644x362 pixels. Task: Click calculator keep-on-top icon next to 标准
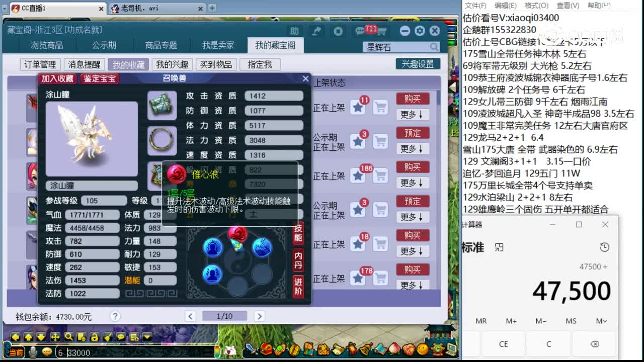coord(499,247)
